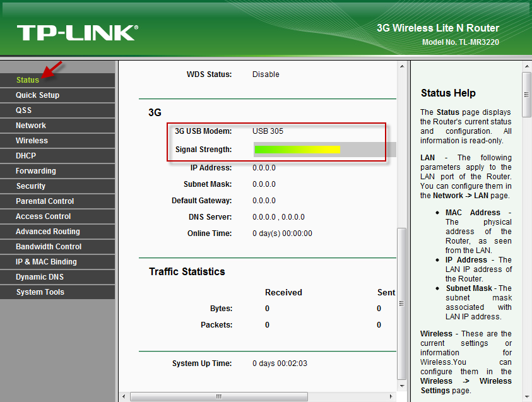This screenshot has height=402, width=532.
Task: Click the WDS Status 'Disable' value
Action: click(x=266, y=74)
